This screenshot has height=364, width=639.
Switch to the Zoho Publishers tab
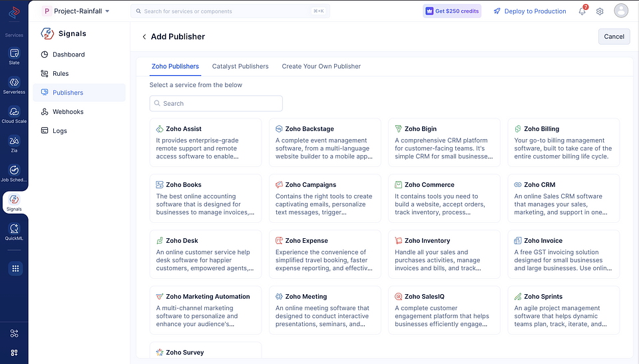[175, 67]
